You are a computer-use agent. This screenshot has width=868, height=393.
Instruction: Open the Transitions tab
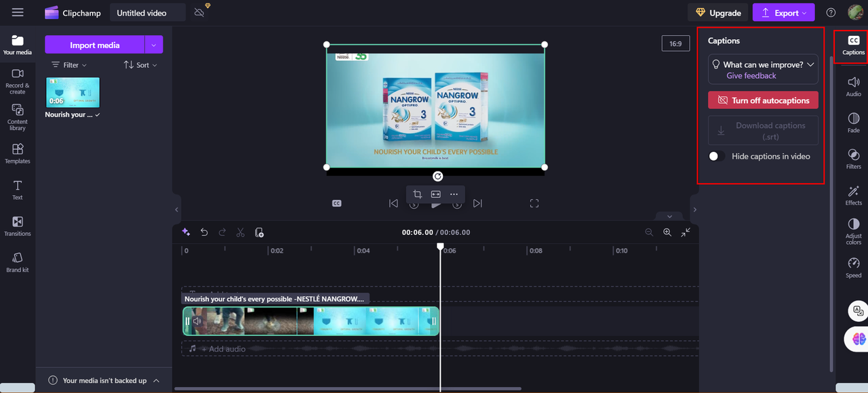pos(18,226)
